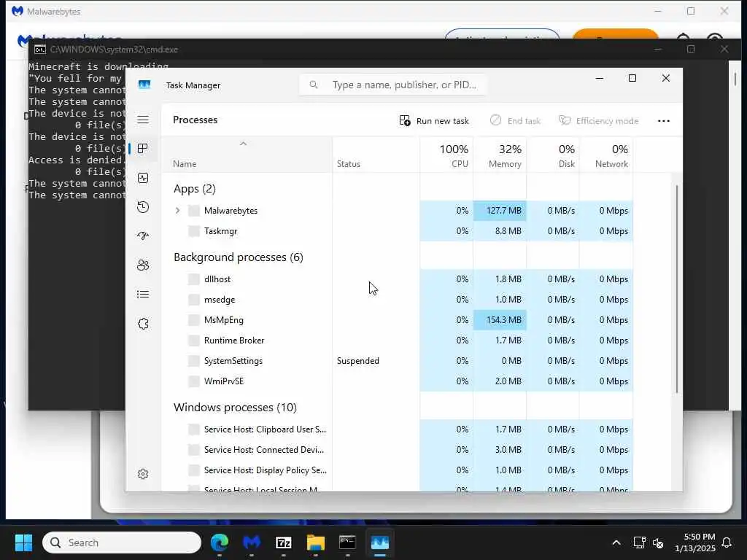Viewport: 747px width, 560px height.
Task: Select Service Host: Connected Devices row
Action: tap(398, 450)
